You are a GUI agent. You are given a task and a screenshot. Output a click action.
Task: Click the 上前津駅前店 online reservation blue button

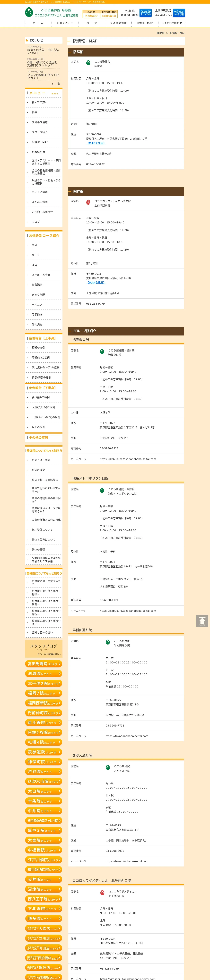pos(179,13)
